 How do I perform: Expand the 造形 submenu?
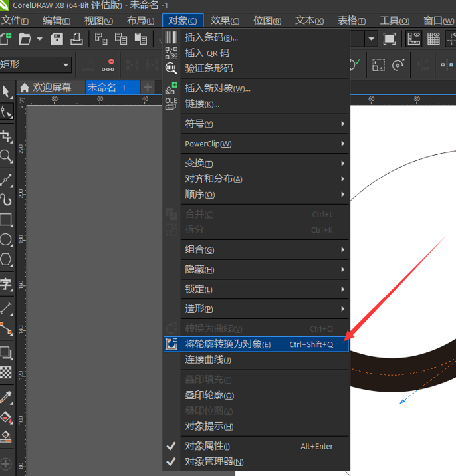256,308
